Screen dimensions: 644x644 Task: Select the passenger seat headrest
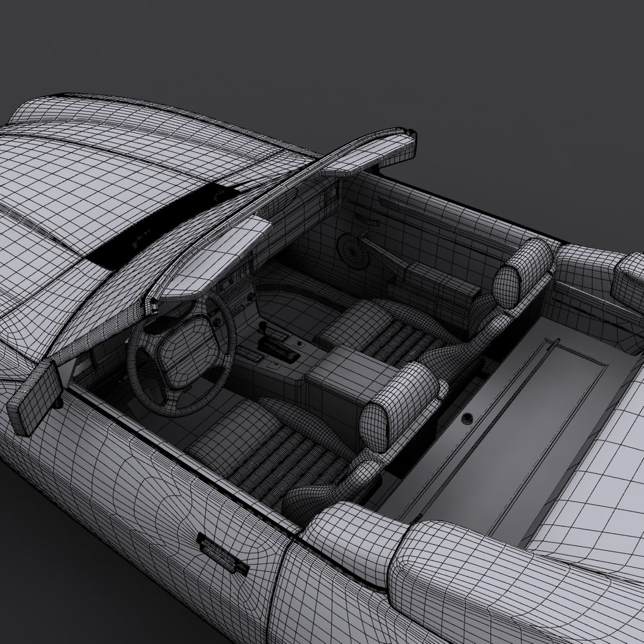click(x=522, y=273)
